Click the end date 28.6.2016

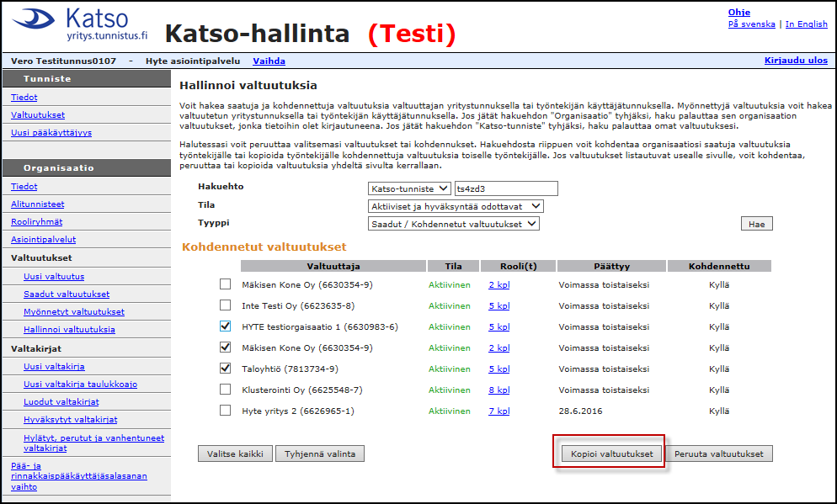580,411
